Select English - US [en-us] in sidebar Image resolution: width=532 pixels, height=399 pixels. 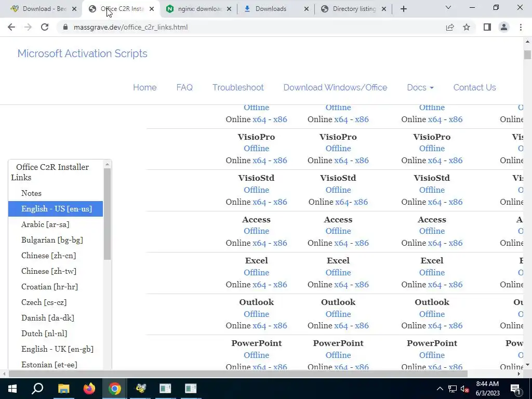56,209
